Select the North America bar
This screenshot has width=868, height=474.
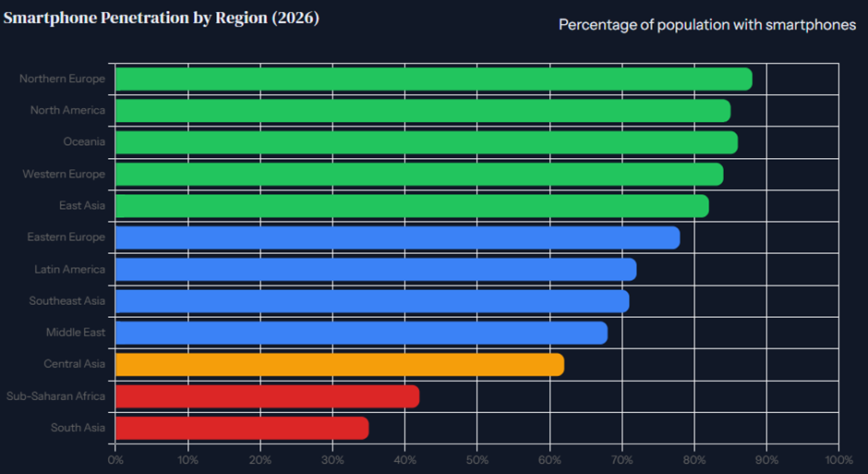tap(423, 111)
